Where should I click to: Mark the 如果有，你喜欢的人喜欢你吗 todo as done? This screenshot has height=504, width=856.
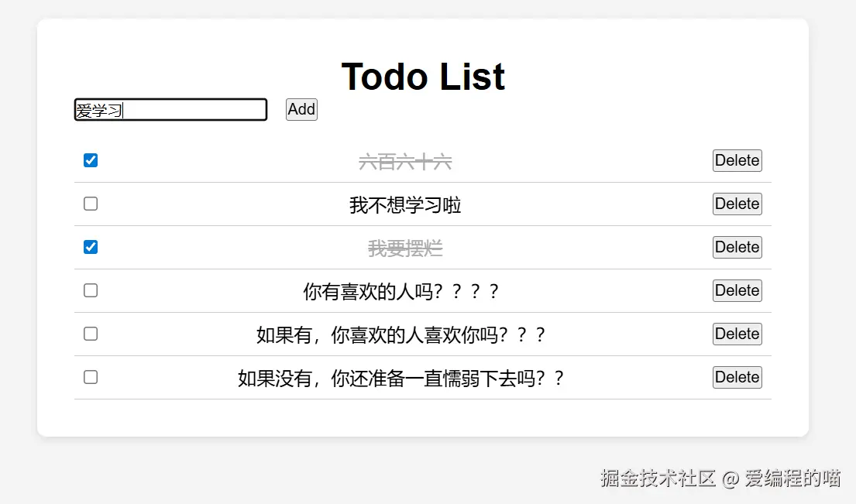[91, 334]
